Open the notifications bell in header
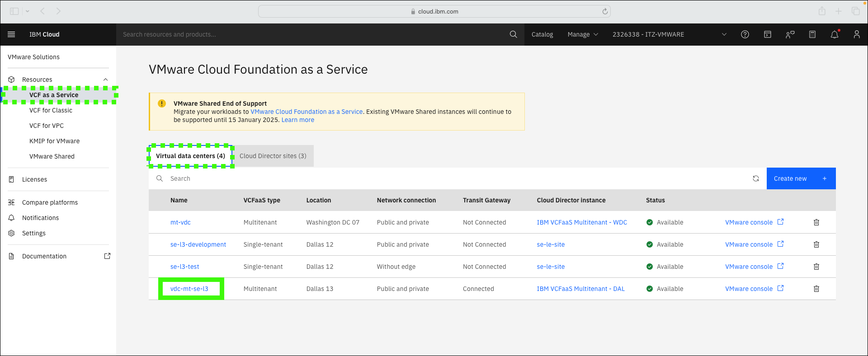Viewport: 868px width, 356px height. (835, 34)
